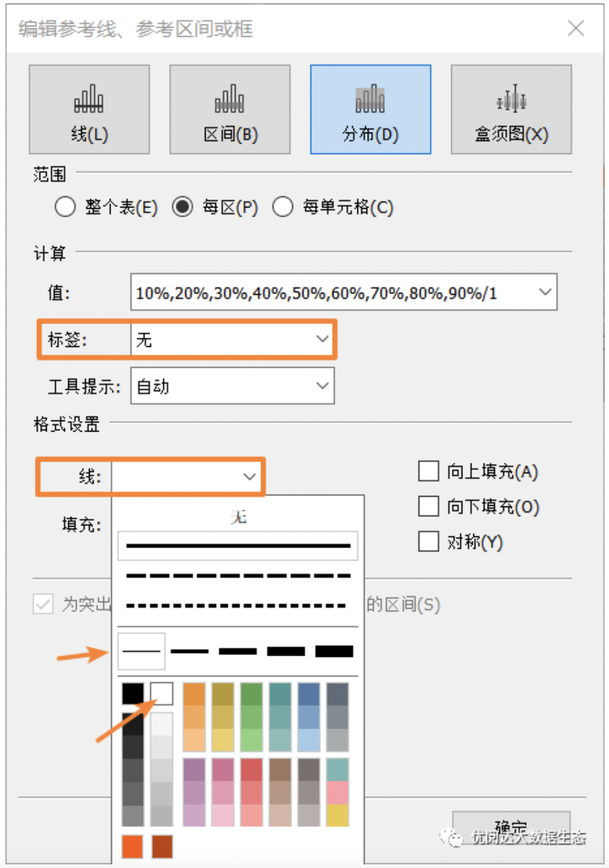Choose the 分布(D) distribution type
609x868 pixels.
pyautogui.click(x=370, y=109)
